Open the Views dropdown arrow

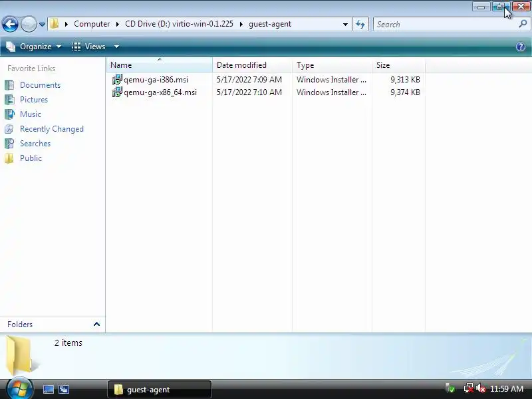(x=116, y=47)
